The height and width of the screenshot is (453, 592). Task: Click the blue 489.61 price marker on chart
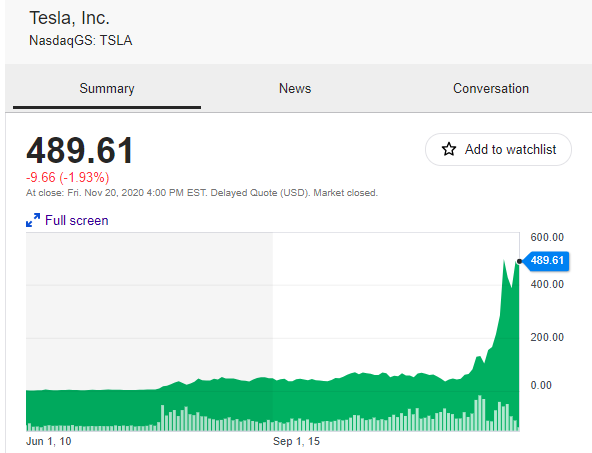pyautogui.click(x=546, y=261)
